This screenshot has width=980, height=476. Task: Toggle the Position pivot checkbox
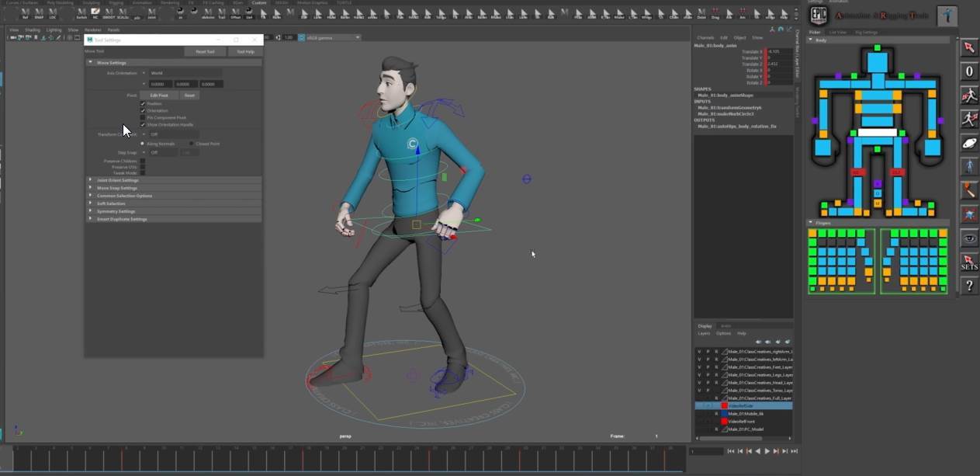(143, 103)
